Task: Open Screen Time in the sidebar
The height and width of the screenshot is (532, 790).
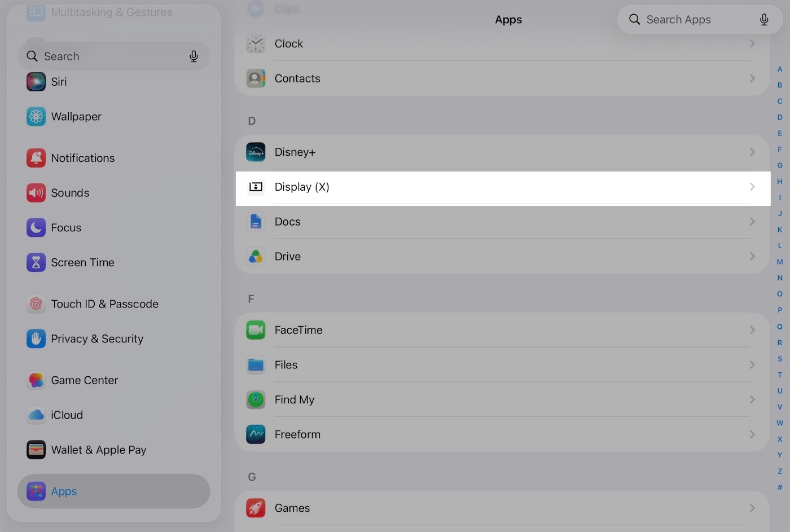Action: click(x=114, y=262)
